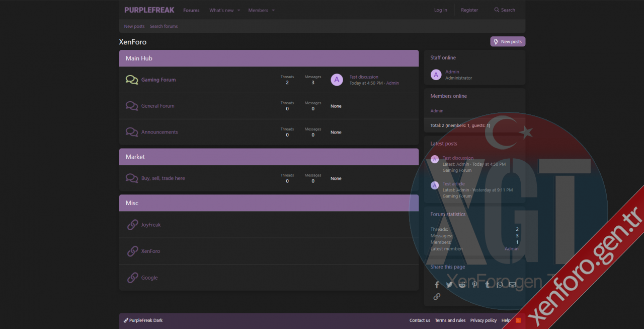Image resolution: width=644 pixels, height=329 pixels.
Task: Click the copy link icon under share buttons
Action: point(437,297)
